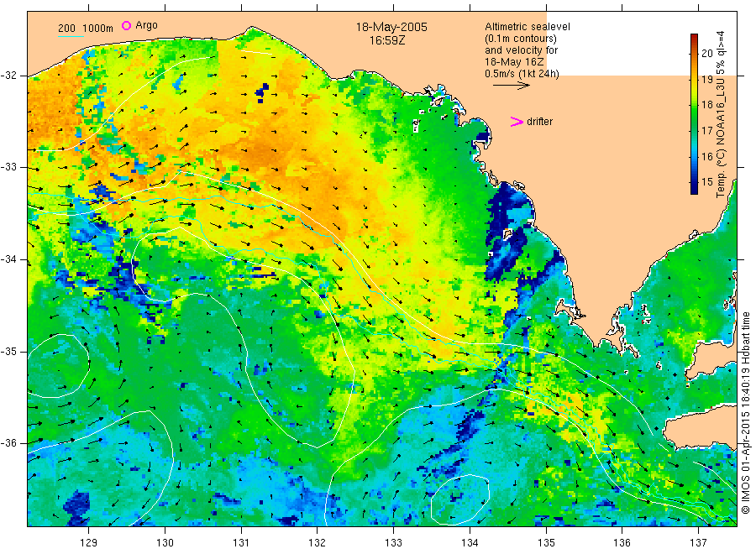The height and width of the screenshot is (554, 756).
Task: Click the longitude label '137'
Action: coord(698,543)
